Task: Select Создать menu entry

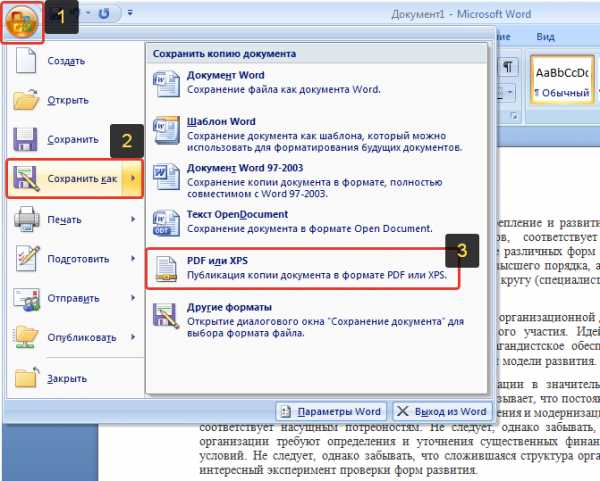Action: (75, 60)
